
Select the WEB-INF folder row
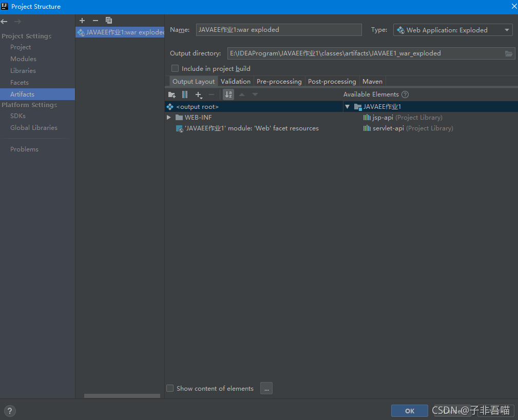254,117
